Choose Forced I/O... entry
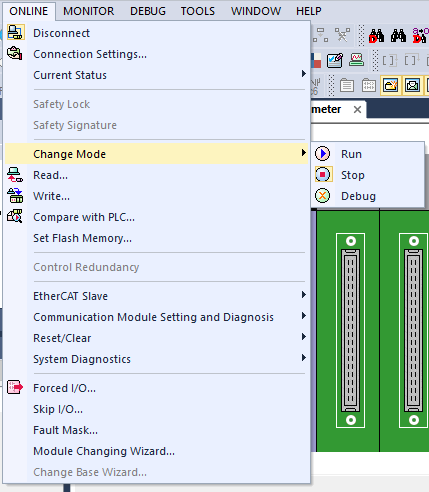429x492 pixels. 157,388
